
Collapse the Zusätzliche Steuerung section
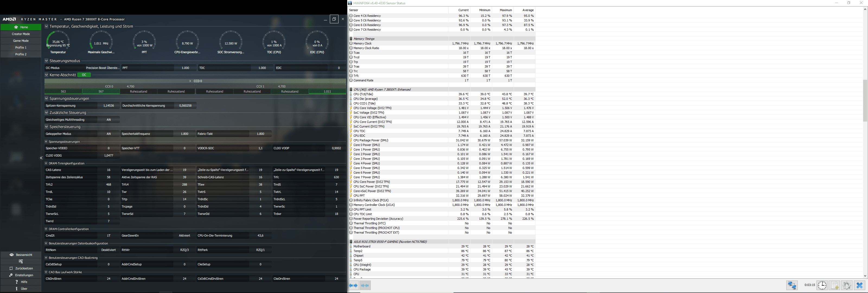coord(46,113)
